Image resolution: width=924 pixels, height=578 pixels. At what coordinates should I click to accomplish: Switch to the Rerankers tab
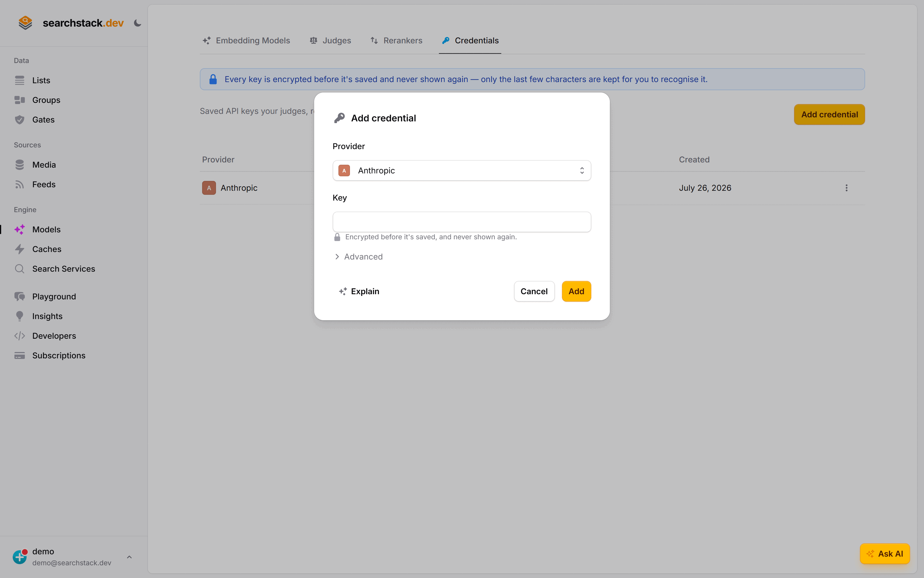click(x=396, y=40)
